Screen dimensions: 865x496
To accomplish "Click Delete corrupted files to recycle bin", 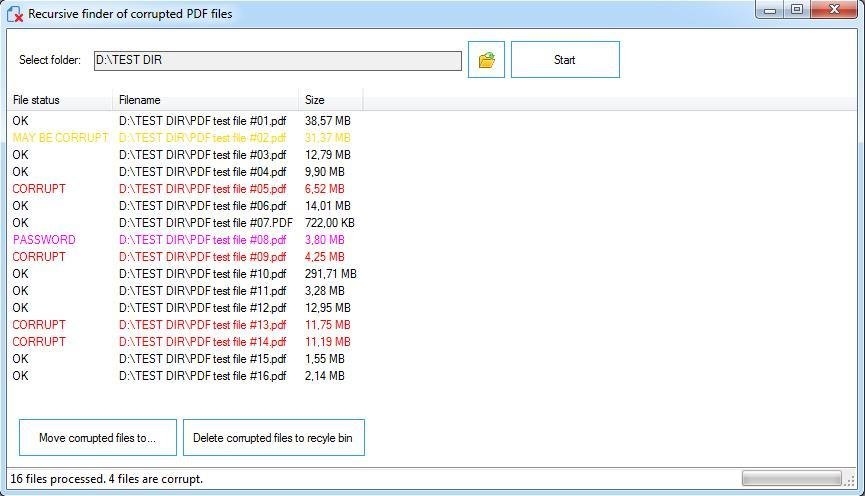I will pyautogui.click(x=273, y=438).
